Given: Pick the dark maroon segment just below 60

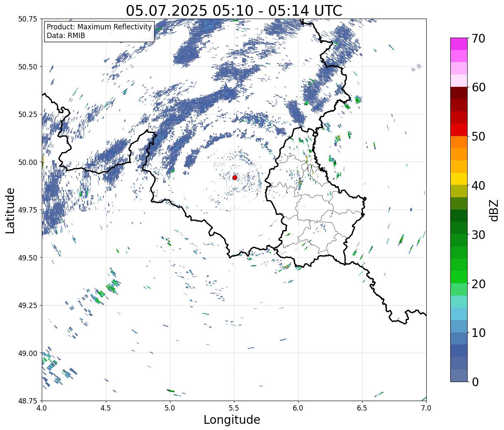Looking at the screenshot, I should coord(459,93).
